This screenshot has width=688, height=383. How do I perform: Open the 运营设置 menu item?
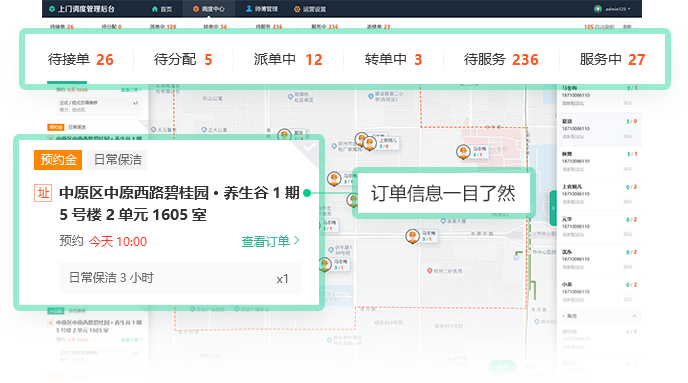pyautogui.click(x=310, y=9)
